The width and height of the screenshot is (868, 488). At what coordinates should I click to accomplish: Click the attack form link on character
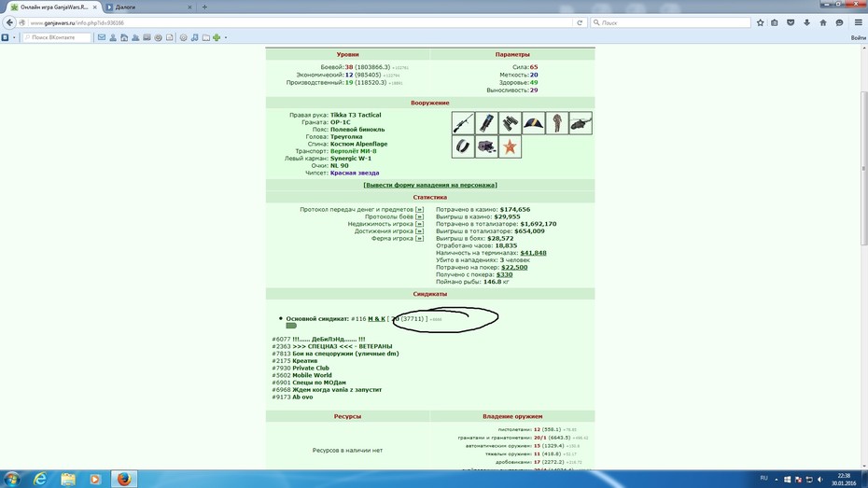(x=430, y=186)
